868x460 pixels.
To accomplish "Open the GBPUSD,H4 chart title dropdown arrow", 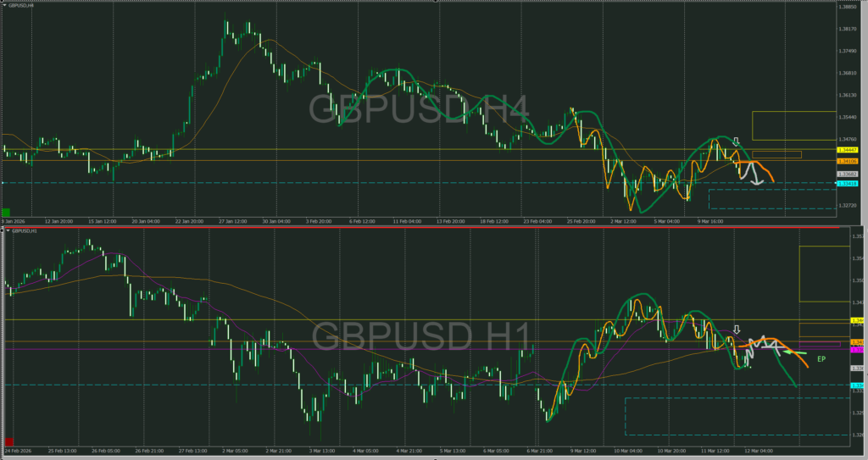I will pos(4,6).
